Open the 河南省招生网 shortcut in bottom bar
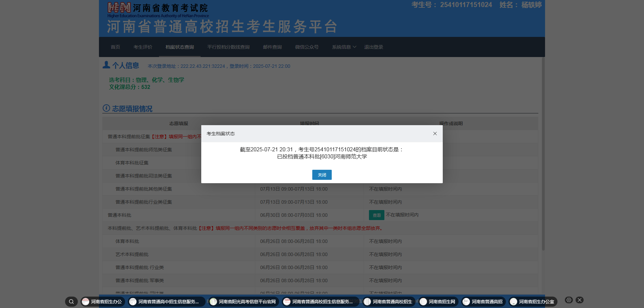The height and width of the screenshot is (308, 644). pos(438,302)
